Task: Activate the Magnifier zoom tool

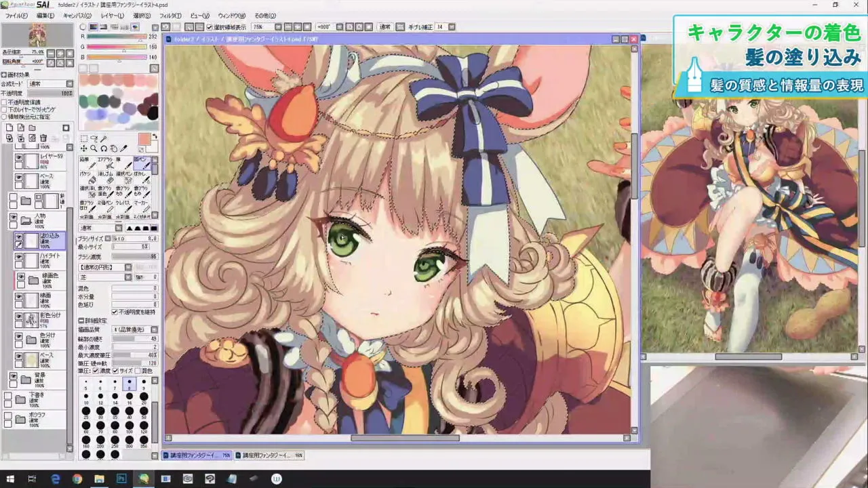Action: (93, 149)
